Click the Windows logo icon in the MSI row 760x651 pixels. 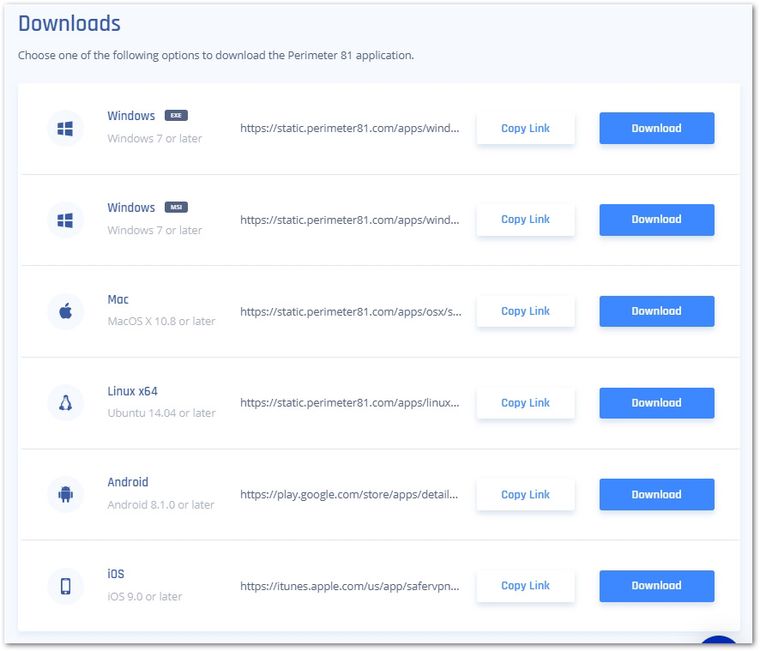click(x=65, y=220)
